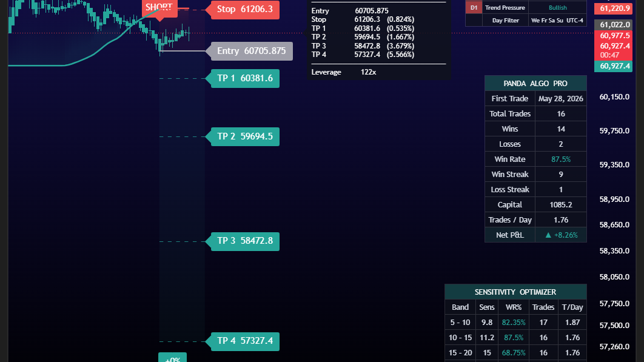644x362 pixels.
Task: Click the Capital value 1085.2
Action: [561, 204]
